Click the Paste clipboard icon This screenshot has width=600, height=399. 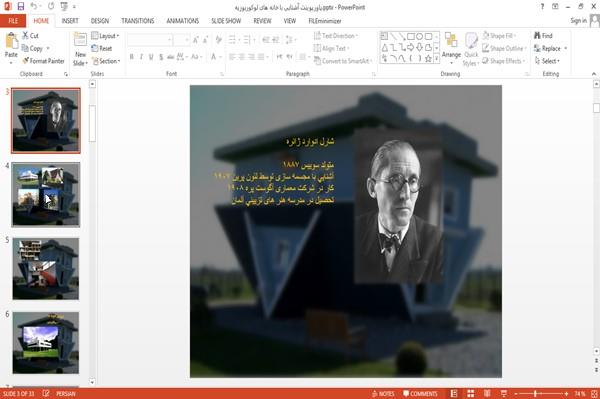pos(11,41)
